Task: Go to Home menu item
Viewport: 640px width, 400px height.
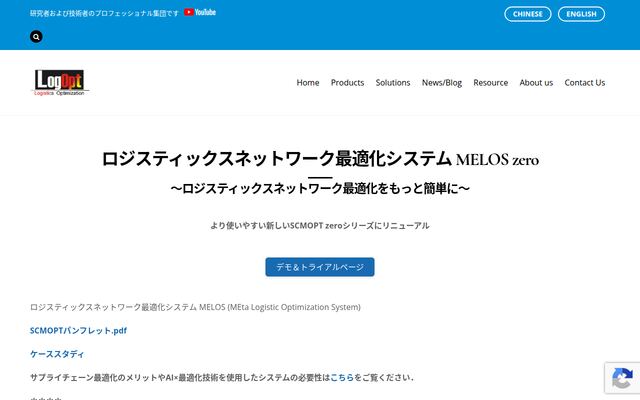Action: click(x=308, y=82)
